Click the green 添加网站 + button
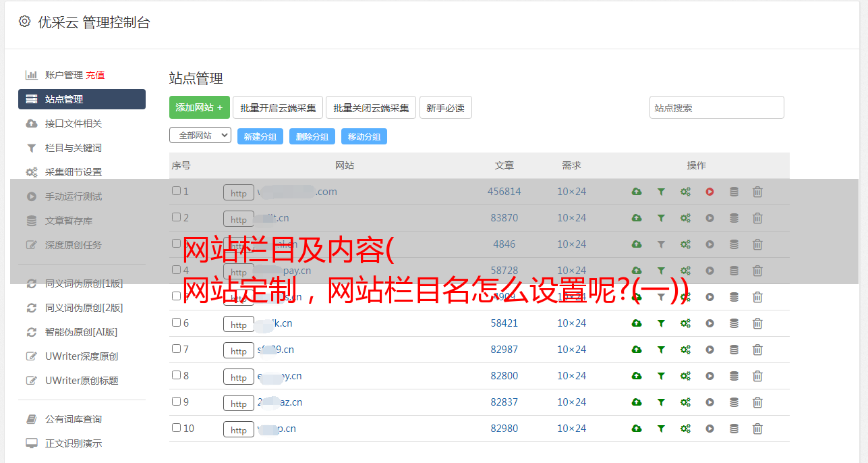868x463 pixels. 199,107
